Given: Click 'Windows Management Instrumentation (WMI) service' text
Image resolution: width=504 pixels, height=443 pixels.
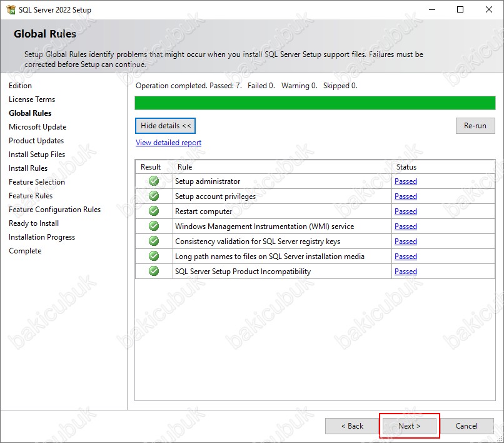Looking at the screenshot, I should coord(265,227).
